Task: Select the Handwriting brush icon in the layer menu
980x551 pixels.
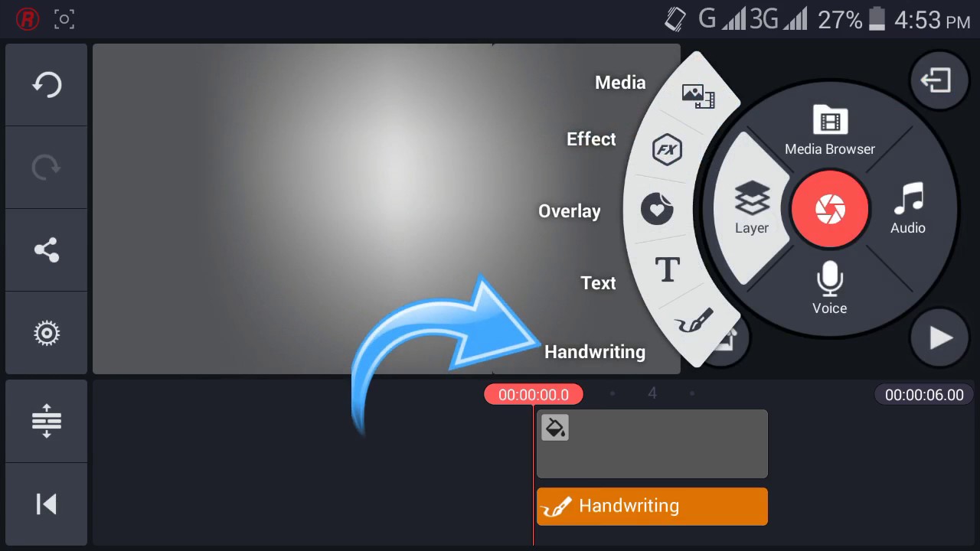Action: pos(694,322)
